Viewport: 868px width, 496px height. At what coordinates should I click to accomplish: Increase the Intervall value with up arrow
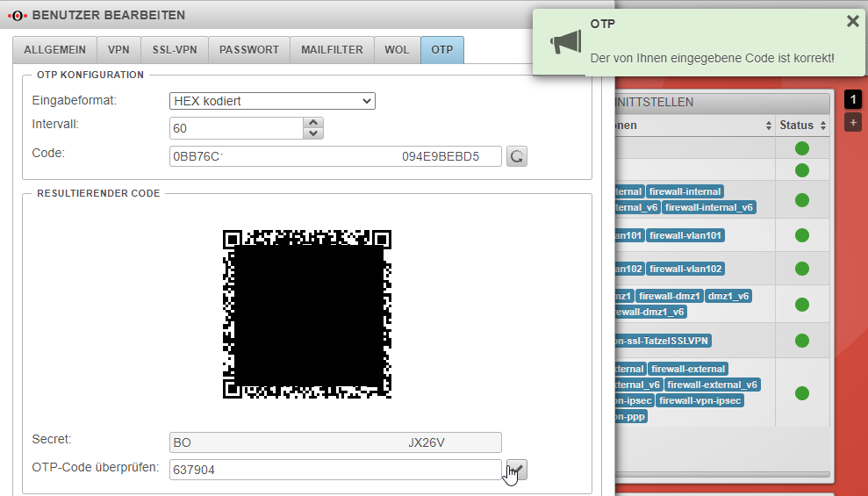point(313,123)
